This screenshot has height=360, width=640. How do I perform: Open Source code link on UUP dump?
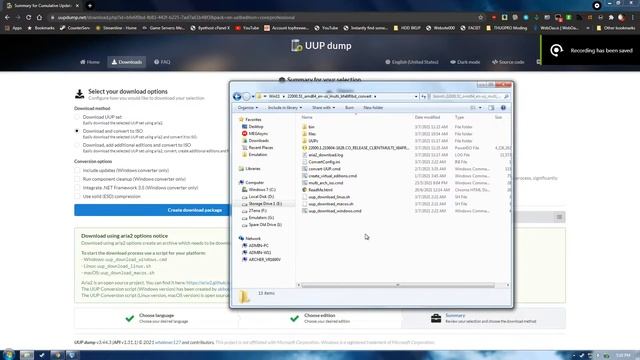[508, 62]
